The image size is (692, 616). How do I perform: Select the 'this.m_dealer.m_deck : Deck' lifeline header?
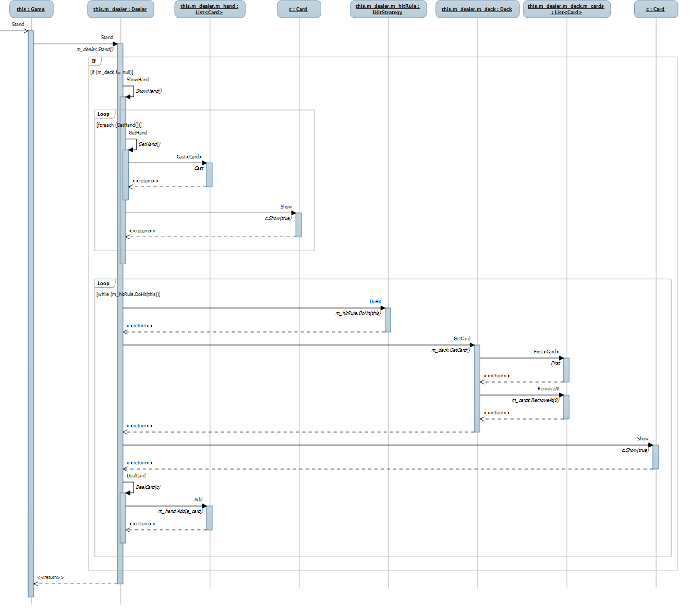click(477, 9)
